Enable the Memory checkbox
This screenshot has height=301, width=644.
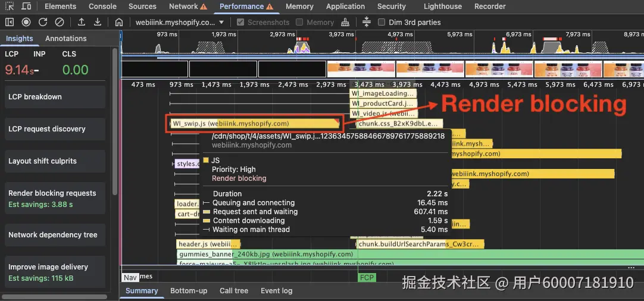point(299,22)
